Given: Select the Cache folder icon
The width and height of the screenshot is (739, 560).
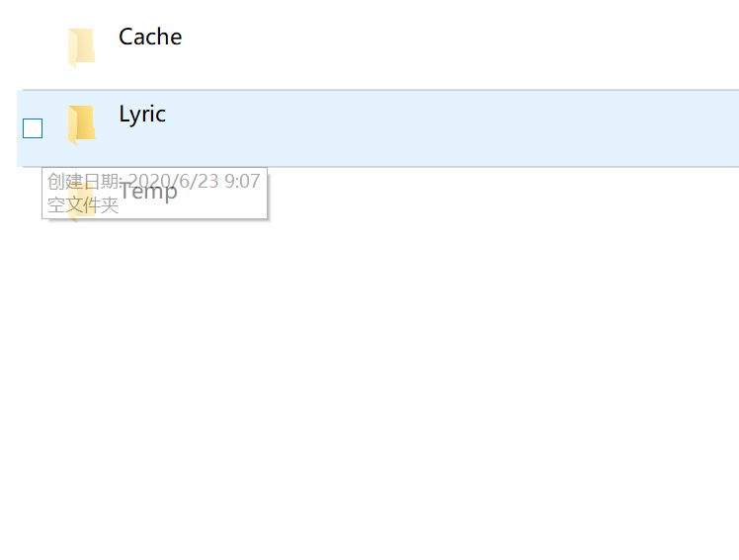Looking at the screenshot, I should coord(82,47).
